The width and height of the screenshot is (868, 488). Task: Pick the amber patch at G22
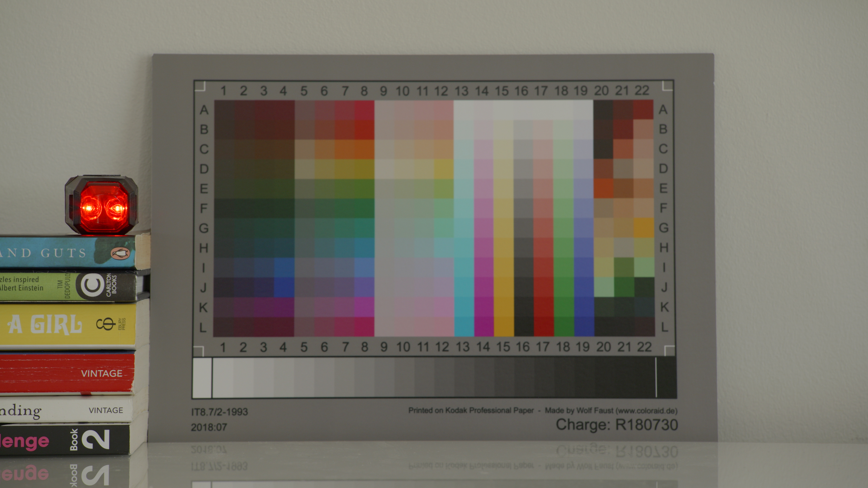[644, 228]
